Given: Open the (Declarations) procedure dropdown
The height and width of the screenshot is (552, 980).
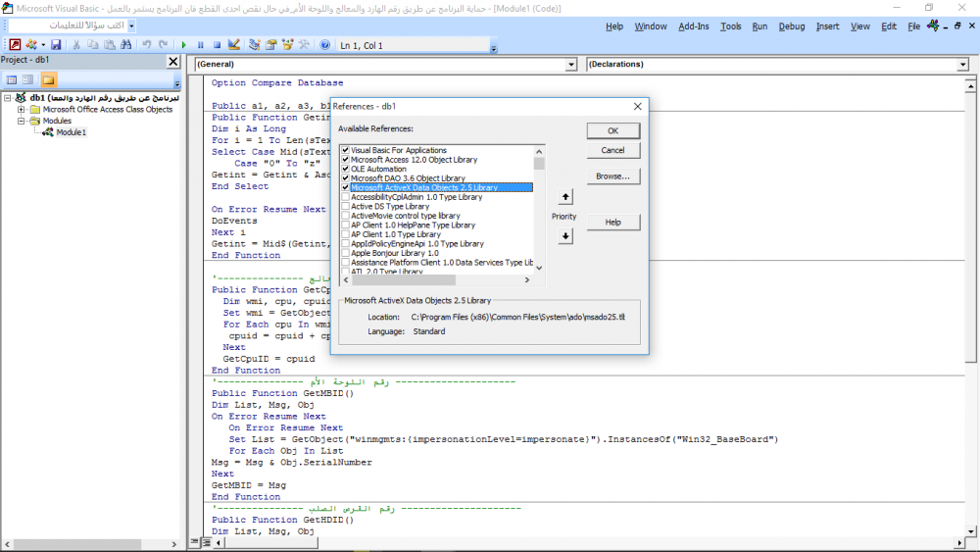Looking at the screenshot, I should pos(962,65).
